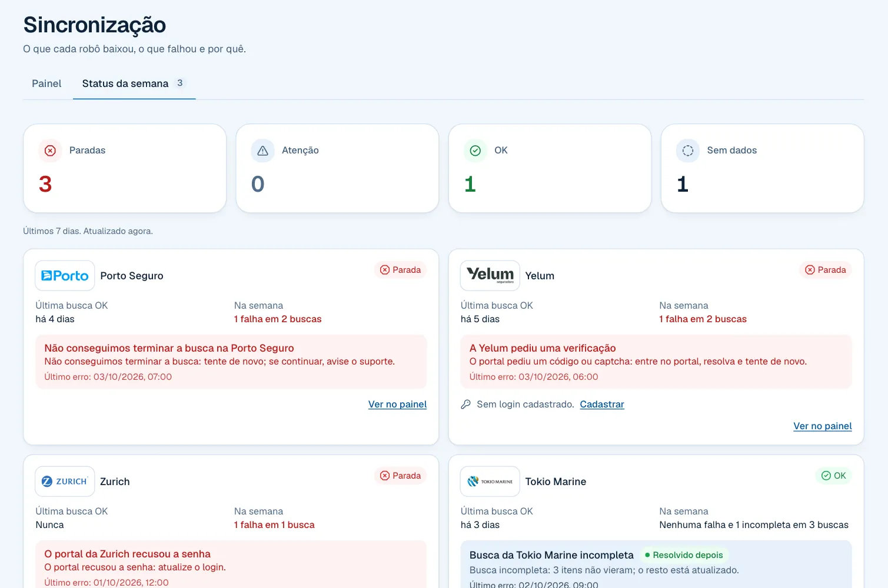Click the Parada badge on Porto Seguro card
The width and height of the screenshot is (888, 588).
pyautogui.click(x=401, y=270)
